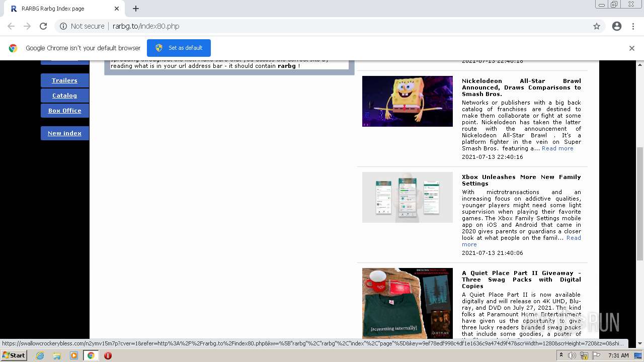Click the red Opera-style taskbar icon
Image resolution: width=644 pixels, height=362 pixels.
pyautogui.click(x=108, y=355)
